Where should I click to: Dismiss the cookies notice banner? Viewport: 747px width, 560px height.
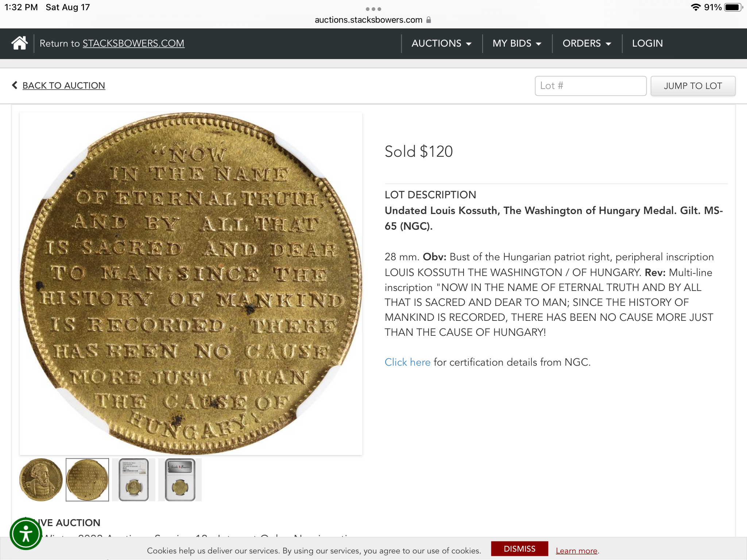(519, 549)
